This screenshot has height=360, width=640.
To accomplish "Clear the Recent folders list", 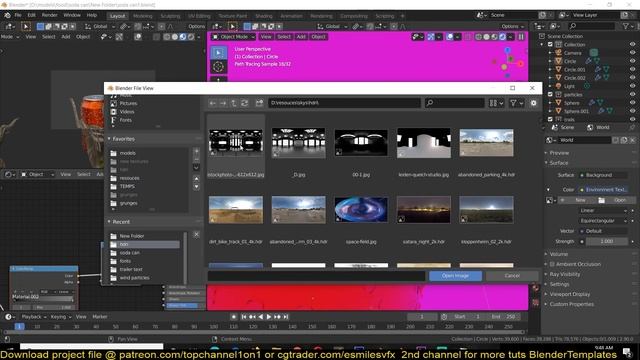I will pos(196,235).
